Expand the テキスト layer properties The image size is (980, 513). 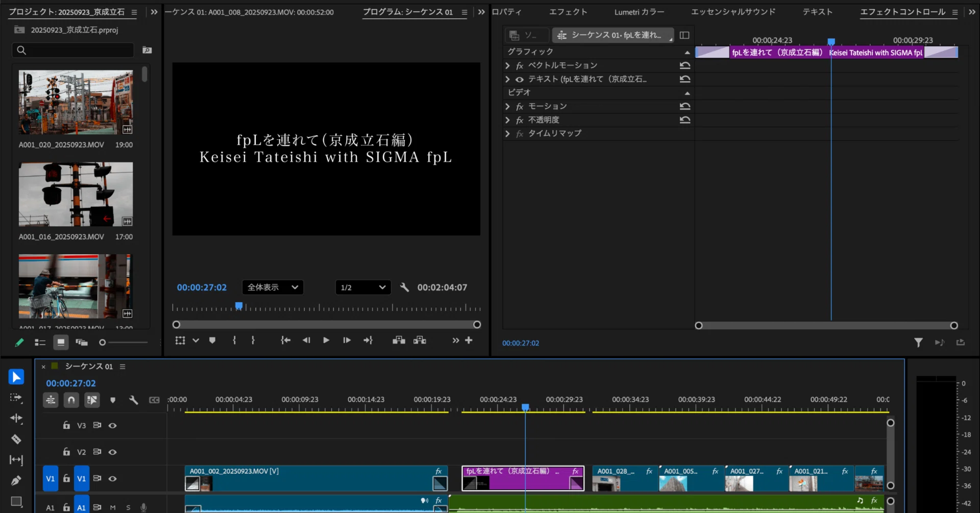(x=507, y=79)
